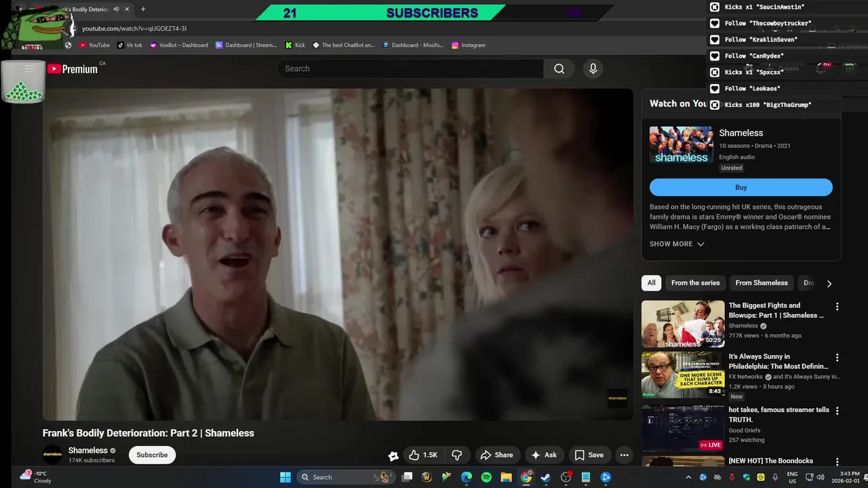Open the live hot takes stream thumbnail
The height and width of the screenshot is (488, 868).
(x=683, y=428)
